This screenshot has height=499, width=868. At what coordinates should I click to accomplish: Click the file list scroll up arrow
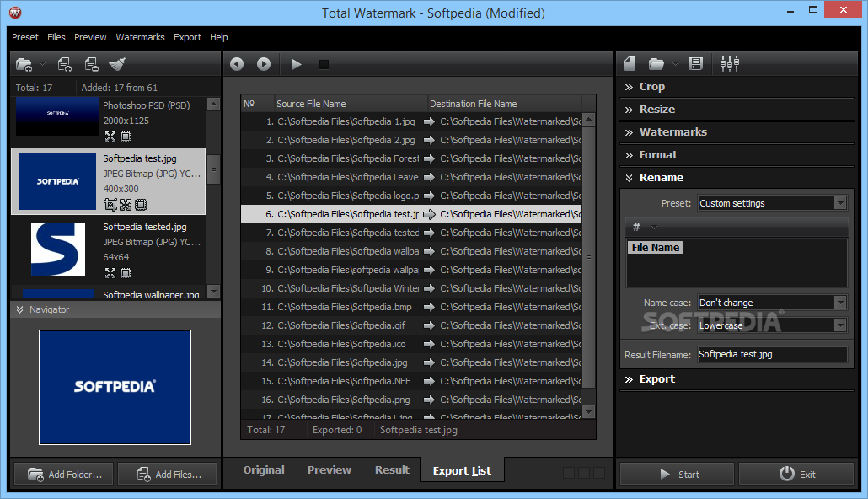[x=213, y=105]
